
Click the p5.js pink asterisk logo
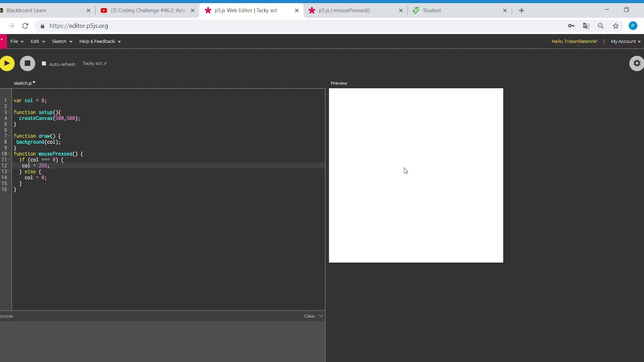coord(2,41)
